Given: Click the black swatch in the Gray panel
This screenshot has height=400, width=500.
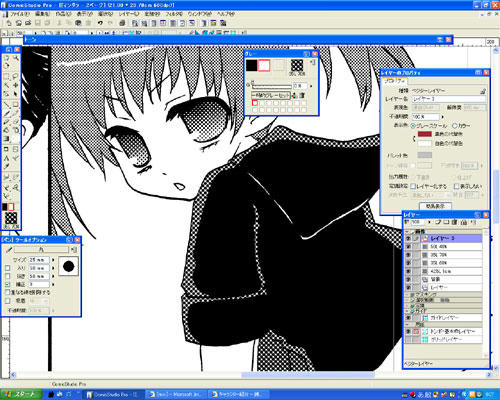Looking at the screenshot, I should (252, 65).
